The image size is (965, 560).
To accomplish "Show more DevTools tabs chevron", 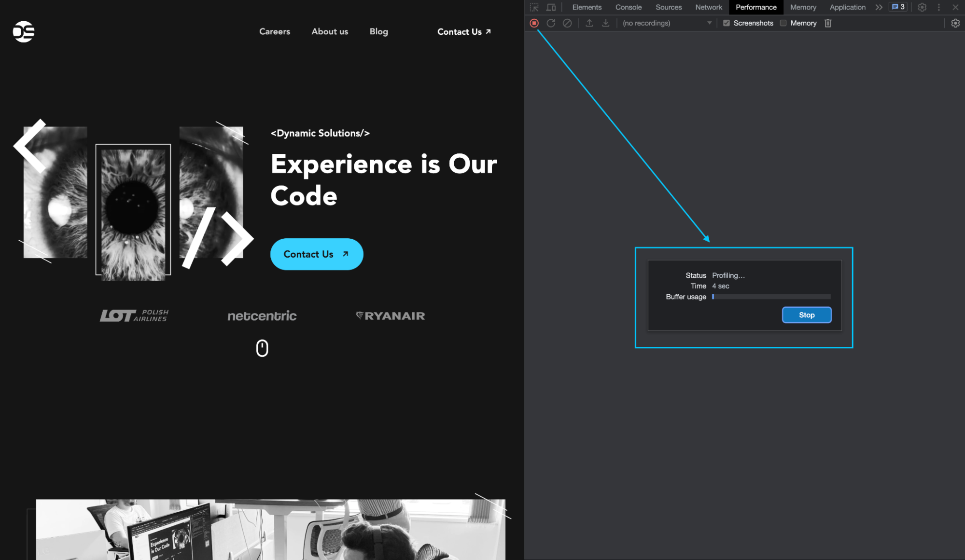I will 879,7.
